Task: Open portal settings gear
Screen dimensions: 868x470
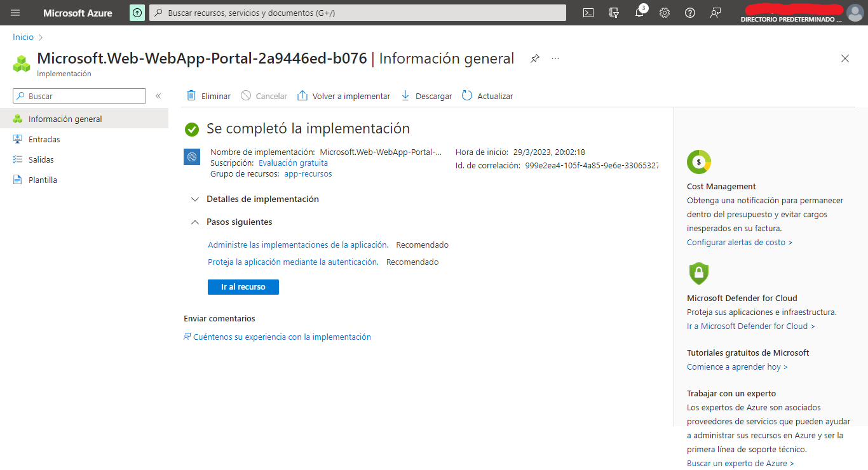Action: [665, 13]
